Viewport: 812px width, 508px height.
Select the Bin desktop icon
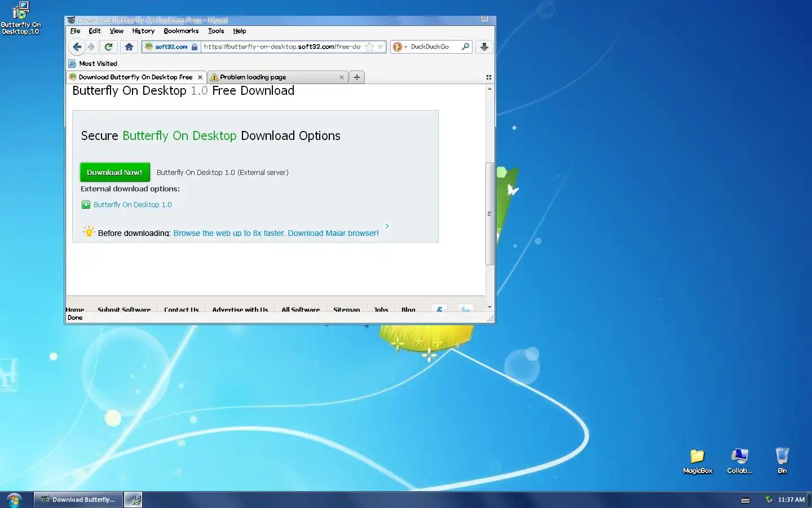click(782, 461)
